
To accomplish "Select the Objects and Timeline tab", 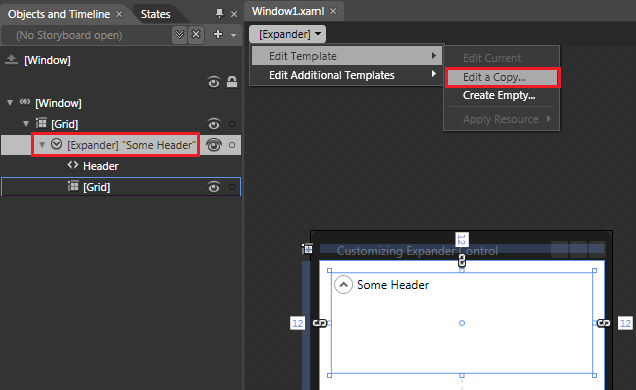I will click(x=59, y=14).
